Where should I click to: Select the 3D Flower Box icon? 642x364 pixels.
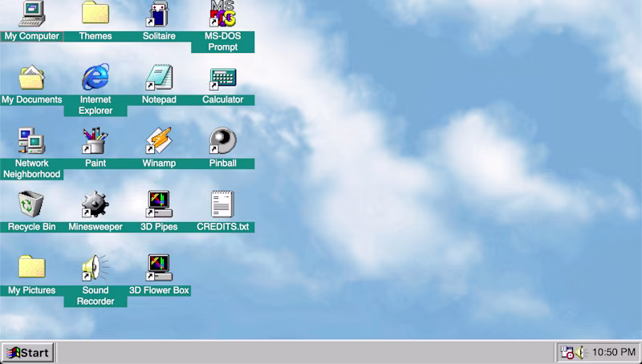pos(159,268)
